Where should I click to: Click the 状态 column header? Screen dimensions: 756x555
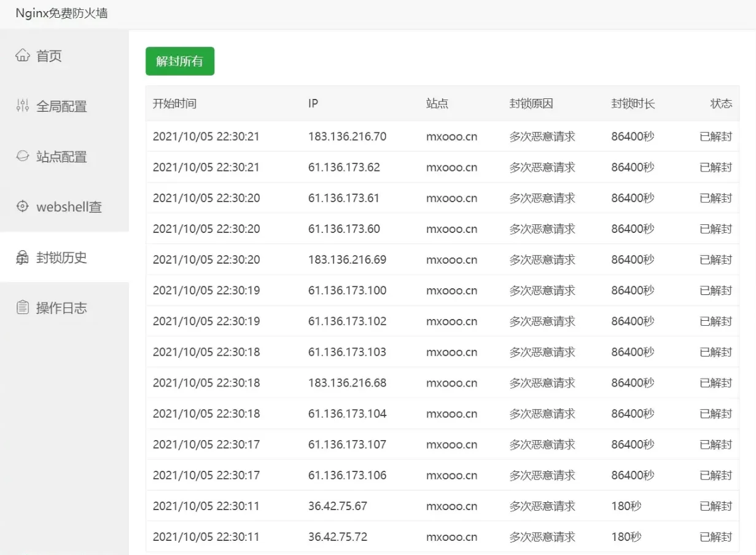point(720,103)
